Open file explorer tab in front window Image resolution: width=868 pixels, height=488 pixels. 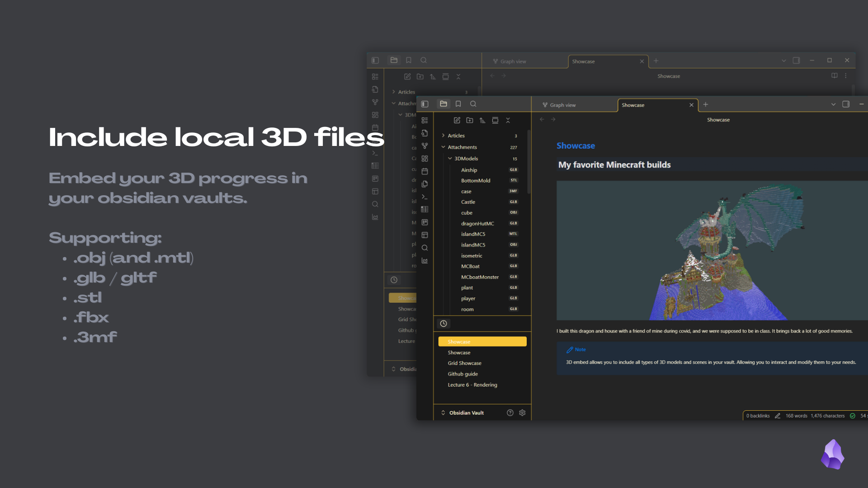(x=443, y=104)
